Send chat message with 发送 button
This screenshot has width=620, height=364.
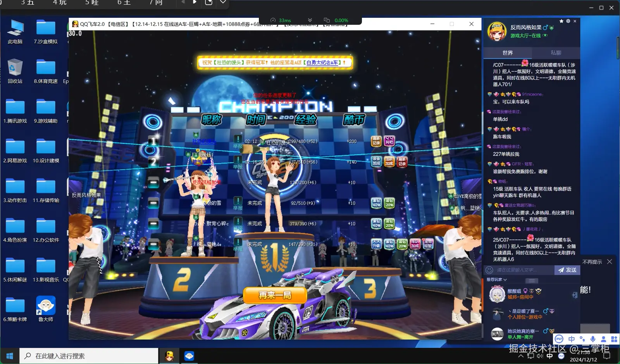(x=567, y=270)
